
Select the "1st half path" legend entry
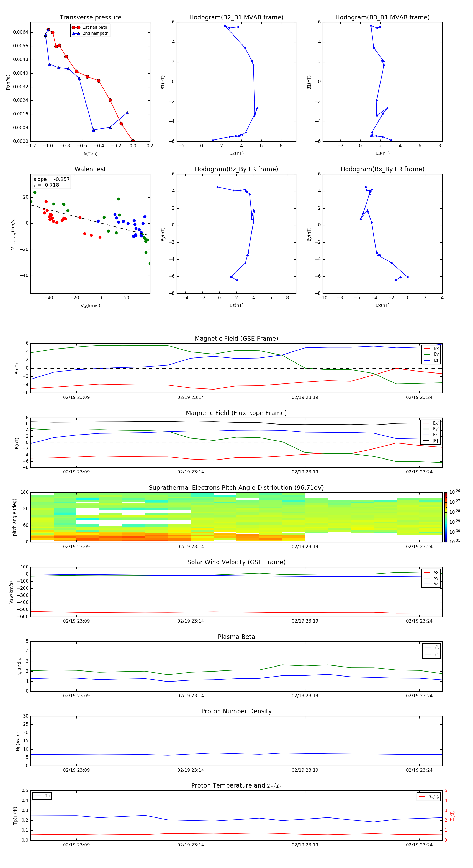[90, 27]
